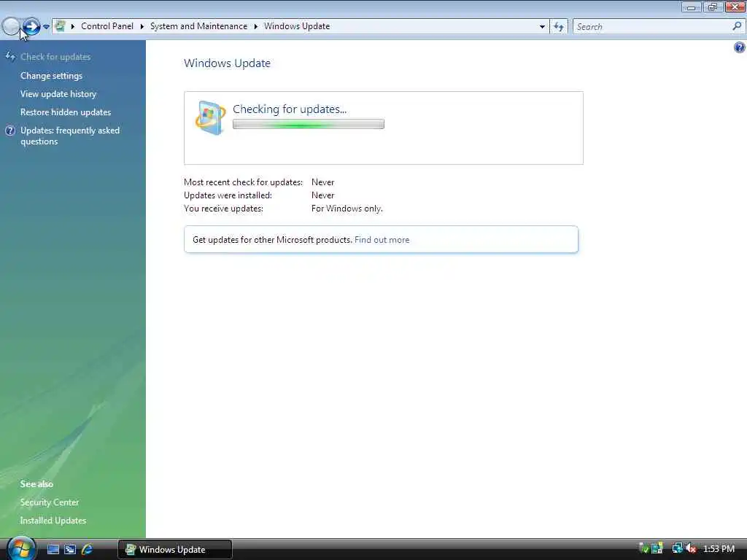Close the Windows Update window

[x=735, y=7]
